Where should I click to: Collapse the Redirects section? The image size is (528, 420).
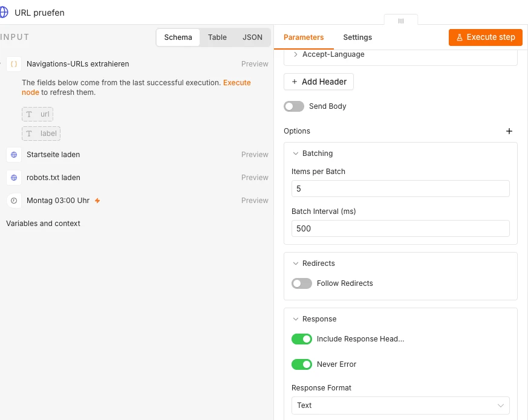(296, 263)
